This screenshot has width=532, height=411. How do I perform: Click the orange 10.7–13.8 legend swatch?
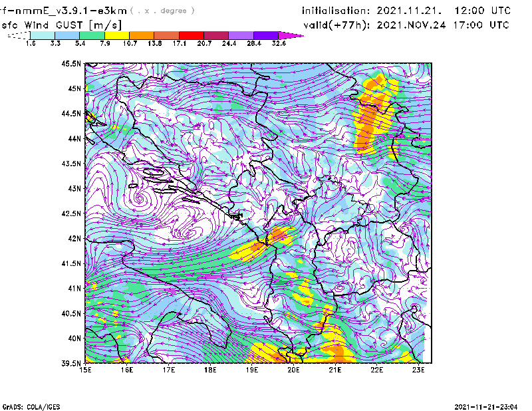click(142, 35)
